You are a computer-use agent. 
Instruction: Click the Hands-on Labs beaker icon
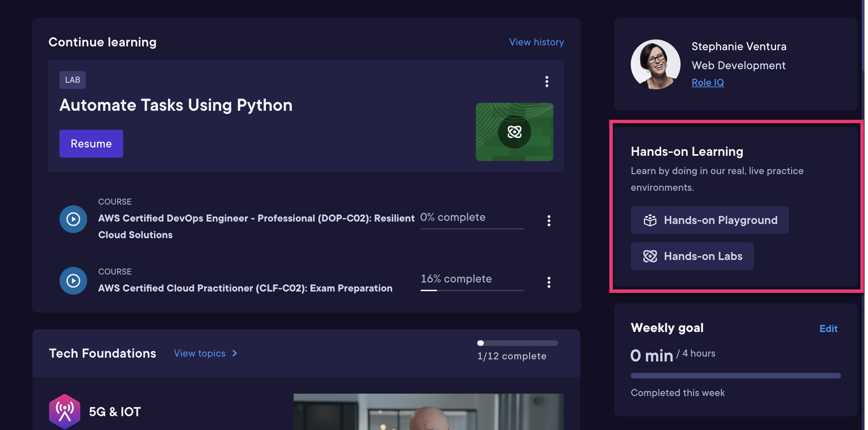pyautogui.click(x=650, y=256)
